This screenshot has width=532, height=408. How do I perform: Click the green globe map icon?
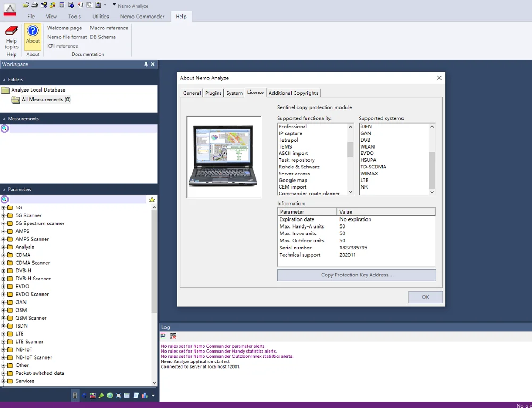(x=110, y=395)
